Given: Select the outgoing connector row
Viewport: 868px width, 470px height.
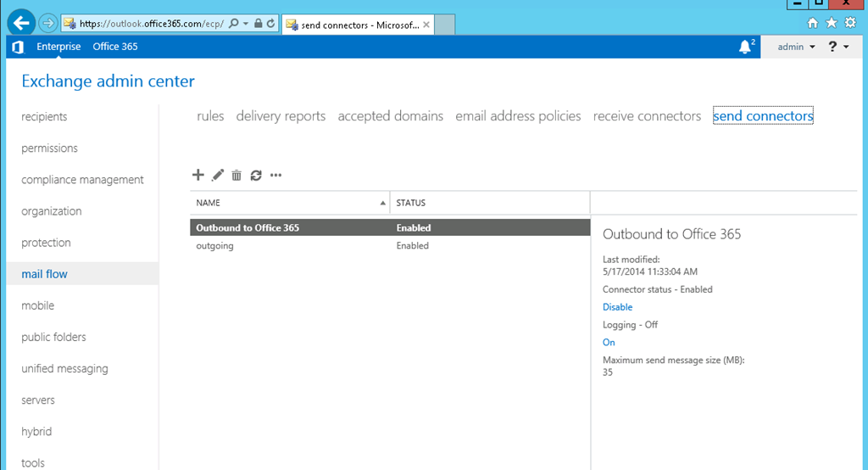Looking at the screenshot, I should [390, 245].
